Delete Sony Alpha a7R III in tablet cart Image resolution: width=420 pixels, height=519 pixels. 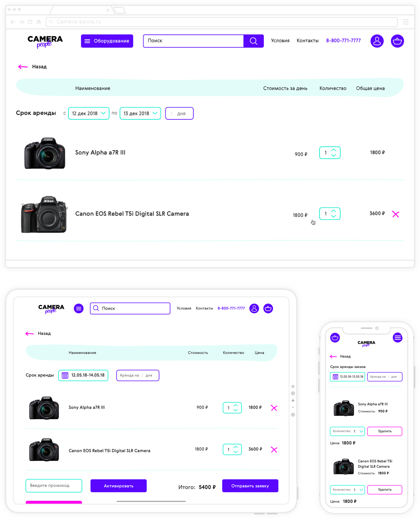(x=274, y=408)
